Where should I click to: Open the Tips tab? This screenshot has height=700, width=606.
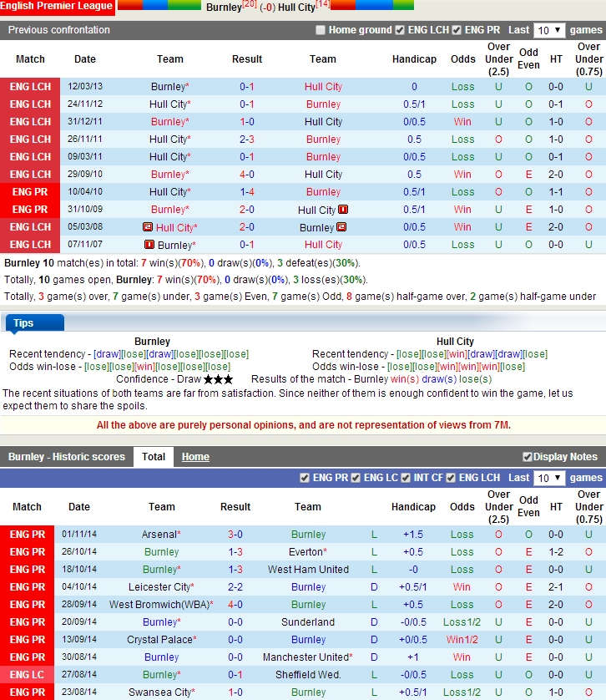click(x=35, y=323)
